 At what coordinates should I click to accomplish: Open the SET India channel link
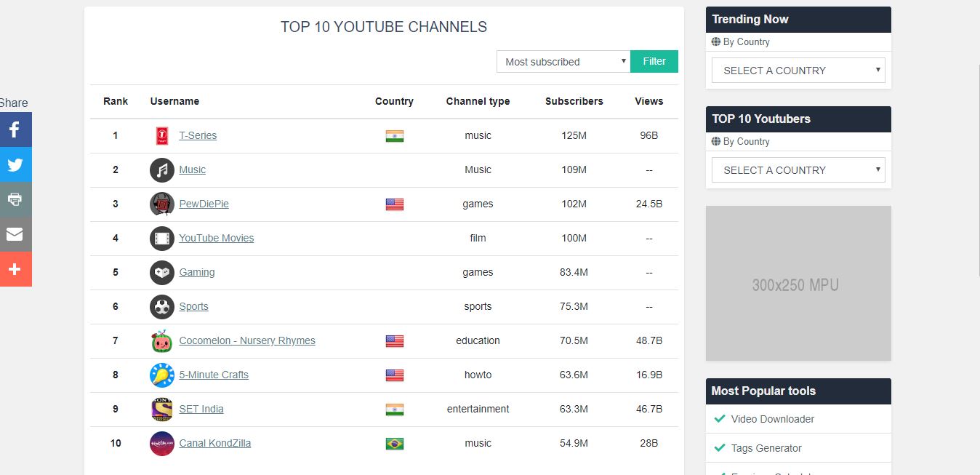pyautogui.click(x=201, y=409)
